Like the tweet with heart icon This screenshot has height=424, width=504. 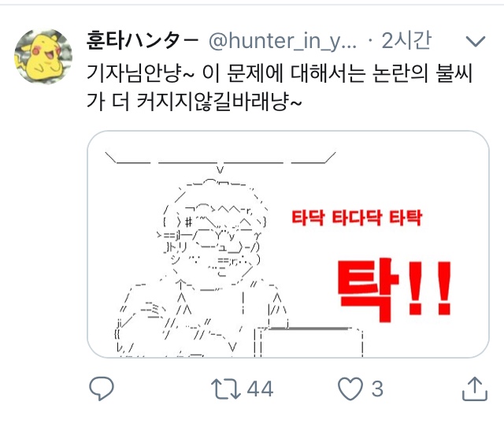350,389
